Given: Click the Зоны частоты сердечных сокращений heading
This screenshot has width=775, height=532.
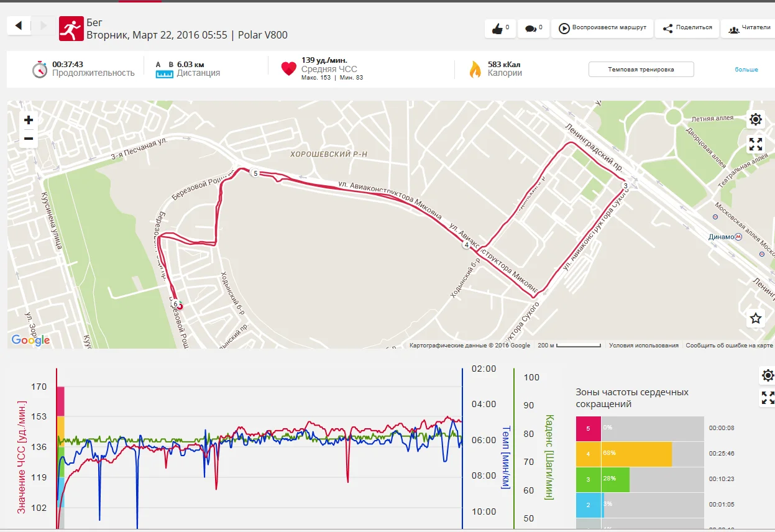Looking at the screenshot, I should pyautogui.click(x=632, y=398).
